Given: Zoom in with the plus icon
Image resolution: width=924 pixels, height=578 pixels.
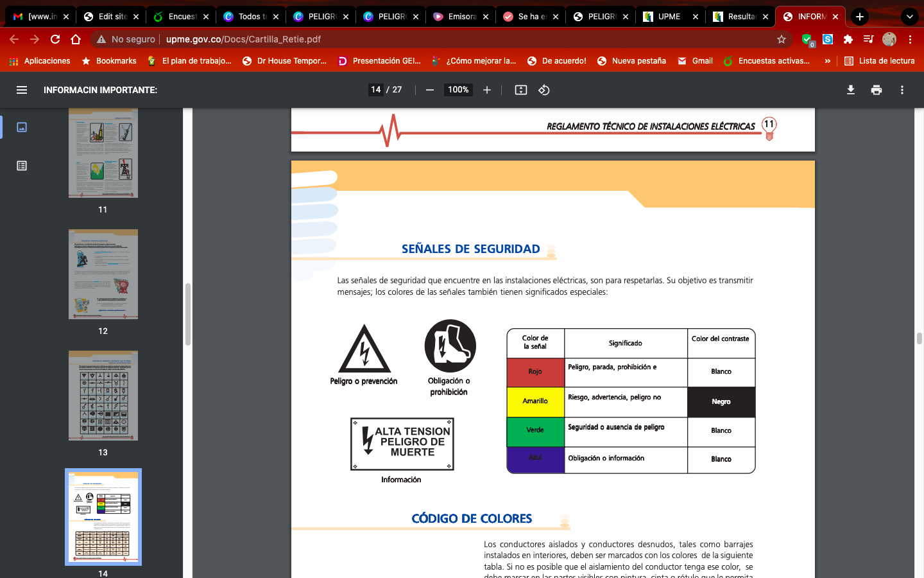Looking at the screenshot, I should pyautogui.click(x=487, y=90).
